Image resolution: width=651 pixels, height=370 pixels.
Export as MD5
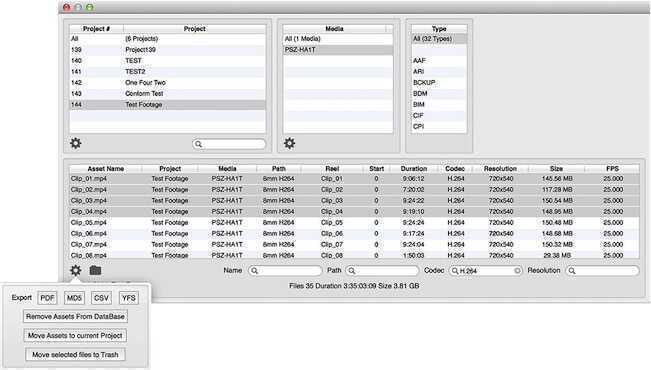(x=74, y=298)
